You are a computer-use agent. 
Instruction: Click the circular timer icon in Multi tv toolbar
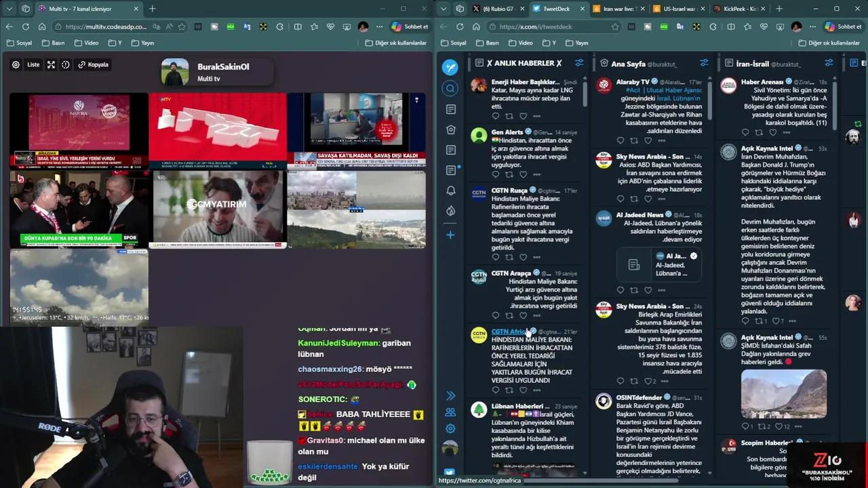tap(66, 65)
